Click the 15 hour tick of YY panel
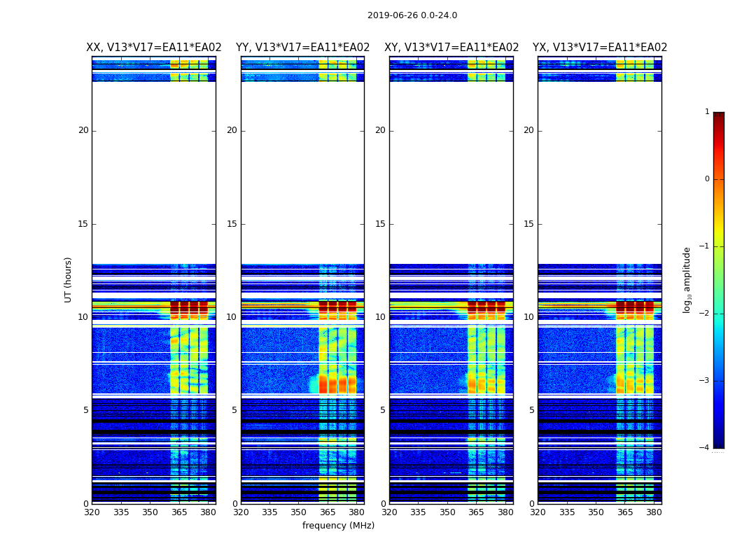The width and height of the screenshot is (735, 560). (x=232, y=224)
